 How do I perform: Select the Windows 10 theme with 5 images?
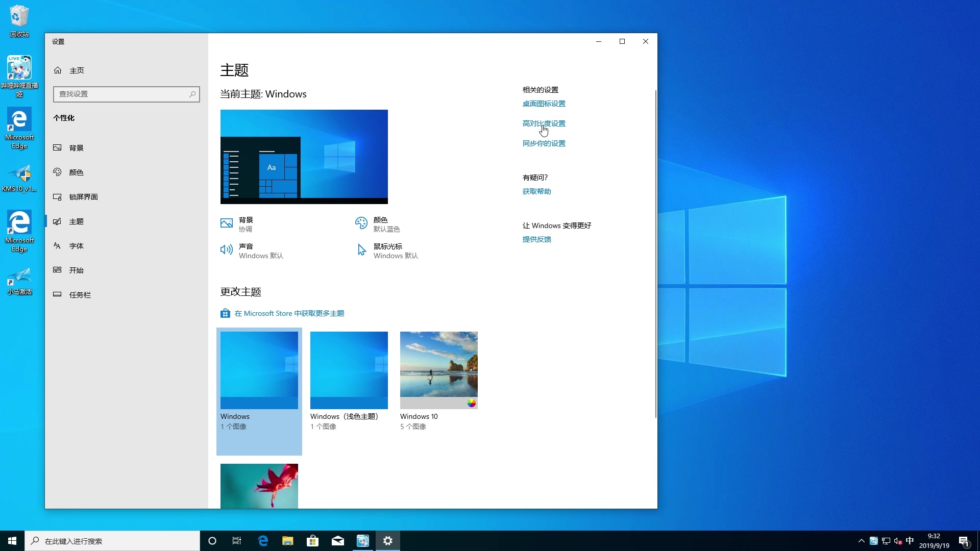438,370
